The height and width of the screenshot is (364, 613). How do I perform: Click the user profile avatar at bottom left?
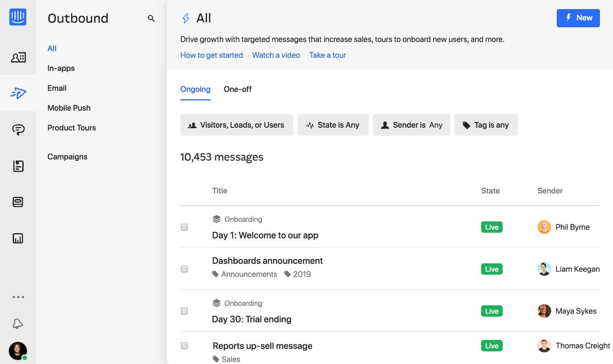(18, 351)
